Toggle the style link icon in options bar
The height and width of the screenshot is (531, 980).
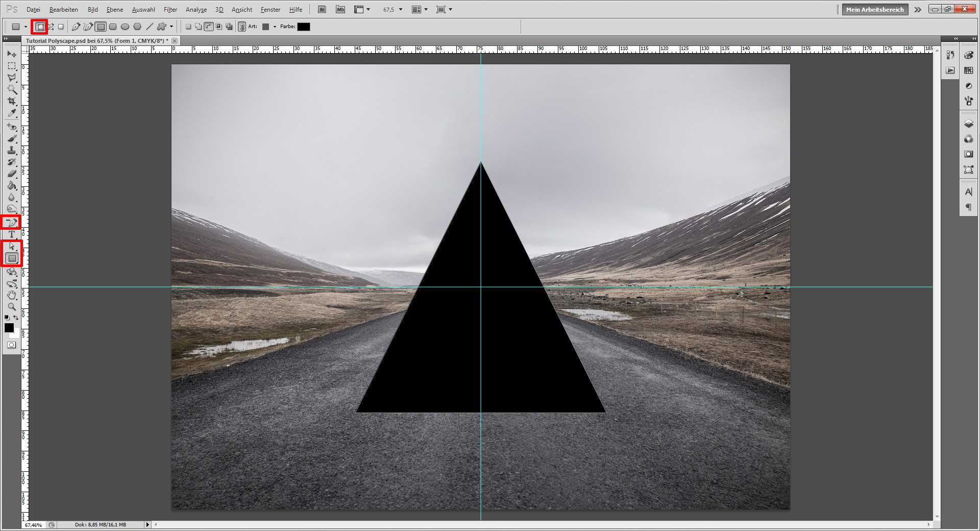click(241, 27)
